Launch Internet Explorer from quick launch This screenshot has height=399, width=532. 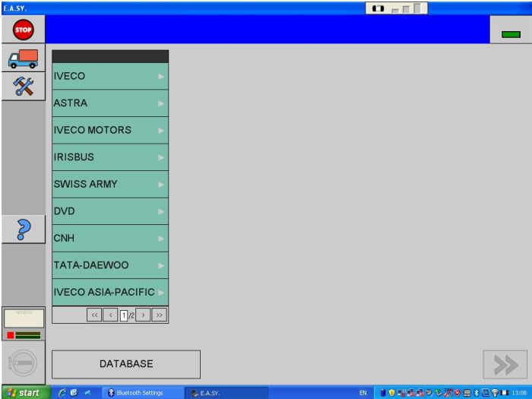(62, 393)
